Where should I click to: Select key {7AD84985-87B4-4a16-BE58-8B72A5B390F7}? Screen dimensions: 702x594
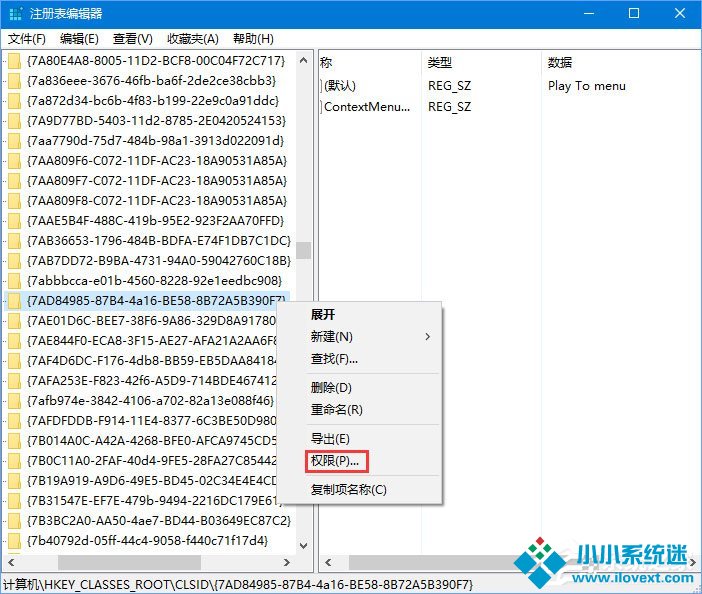click(156, 301)
